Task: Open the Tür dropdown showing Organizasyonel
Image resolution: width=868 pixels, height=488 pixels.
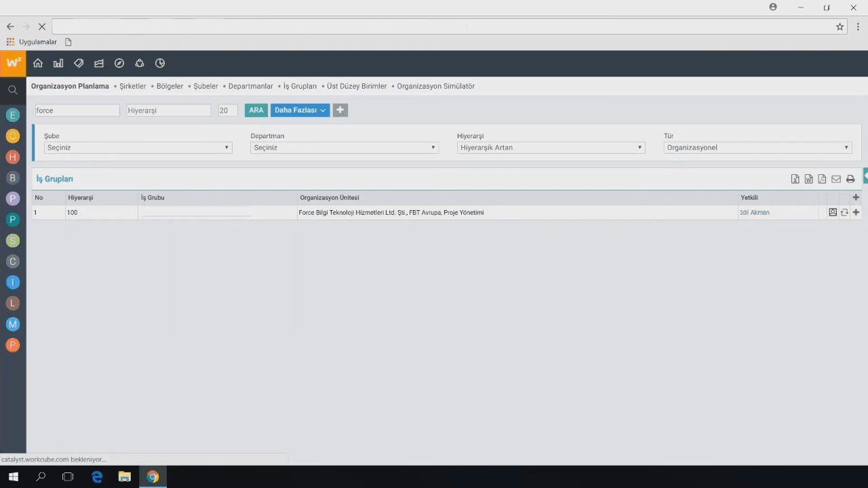Action: 757,148
